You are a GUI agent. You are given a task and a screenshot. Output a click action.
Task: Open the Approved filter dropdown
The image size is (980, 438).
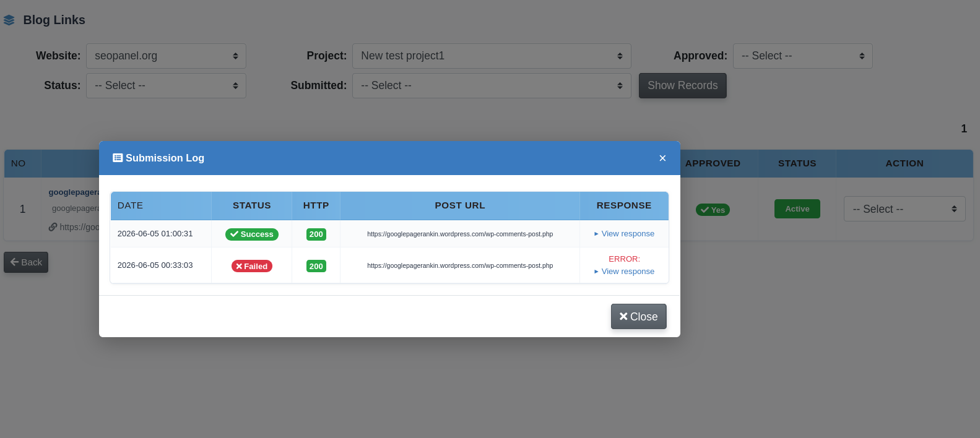803,56
